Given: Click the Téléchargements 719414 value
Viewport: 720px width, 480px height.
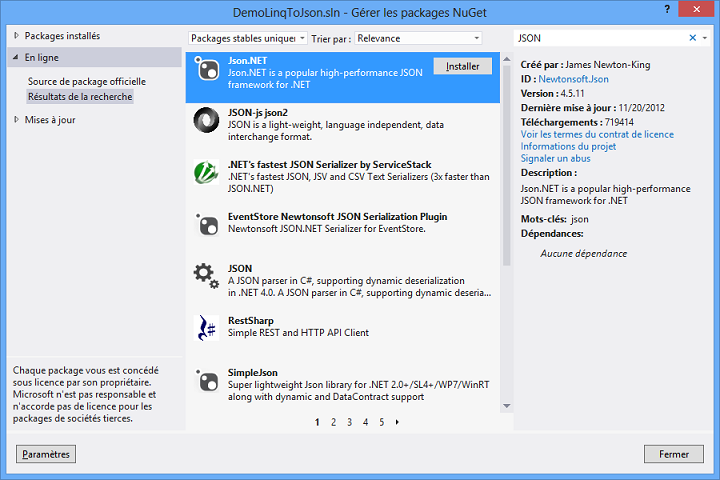Looking at the screenshot, I should tap(619, 122).
